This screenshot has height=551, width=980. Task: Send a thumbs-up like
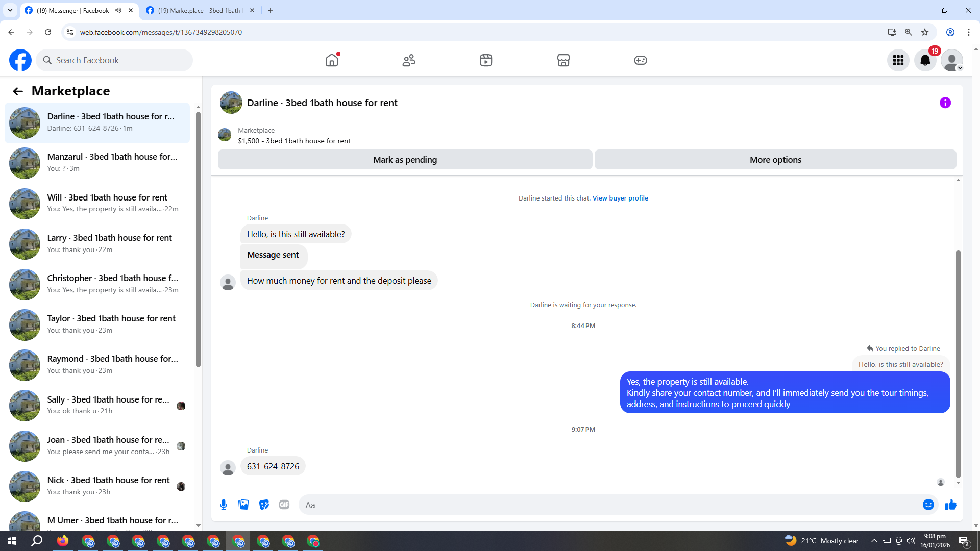pyautogui.click(x=950, y=505)
